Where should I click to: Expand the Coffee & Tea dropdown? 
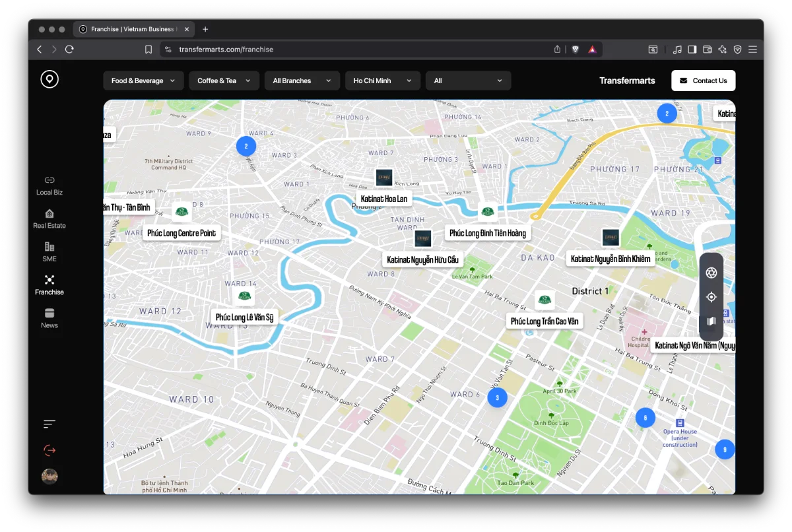tap(224, 80)
